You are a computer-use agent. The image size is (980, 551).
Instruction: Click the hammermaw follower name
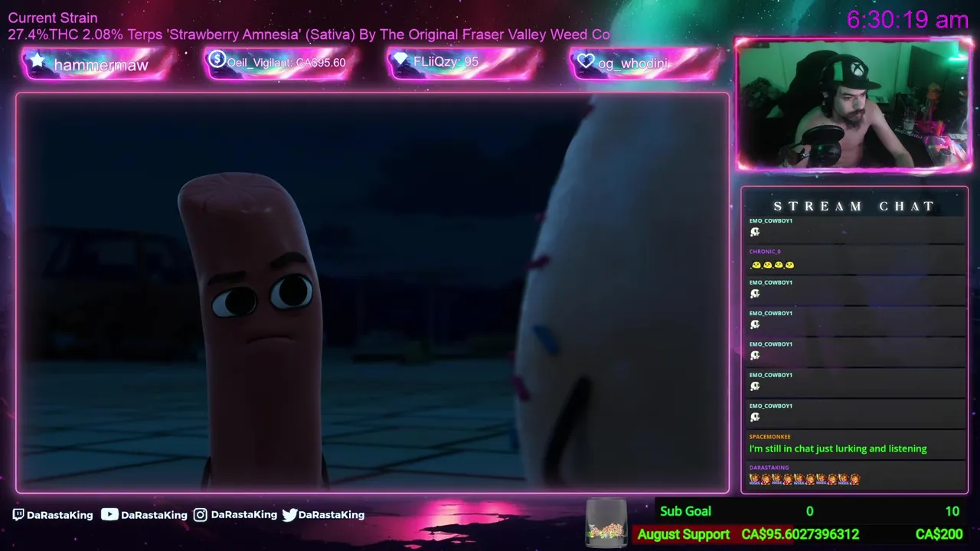coord(101,65)
